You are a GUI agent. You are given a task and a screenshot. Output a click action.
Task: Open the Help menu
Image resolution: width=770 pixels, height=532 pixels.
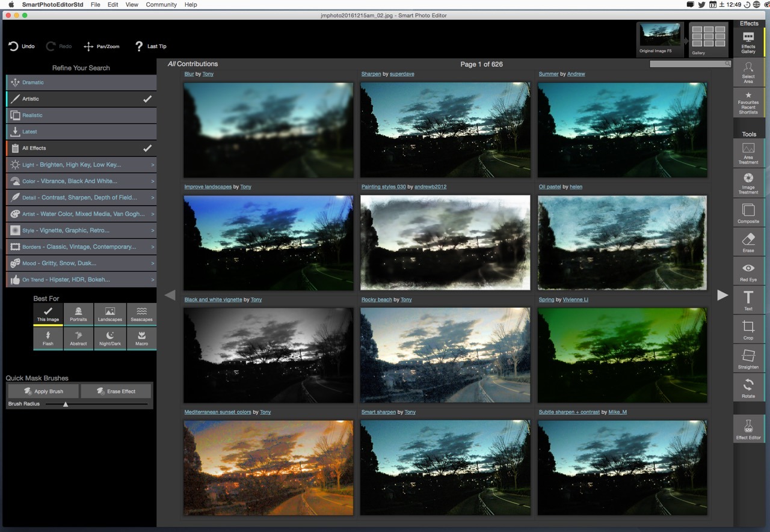[x=191, y=4]
